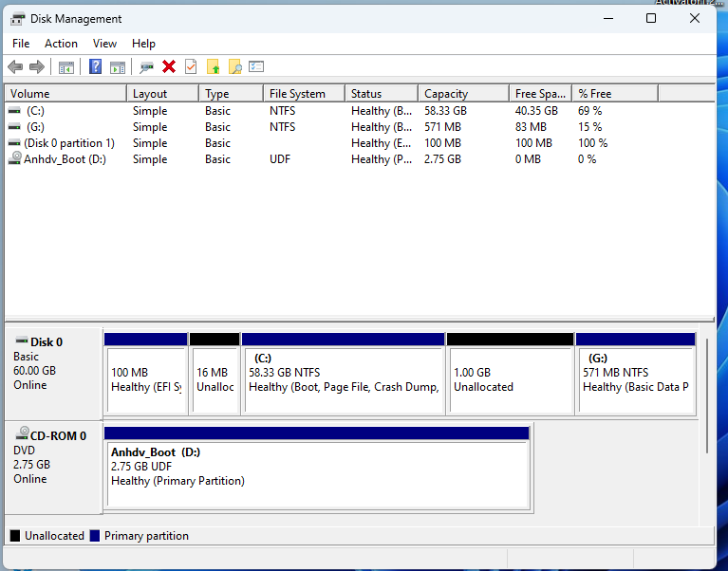Viewport: 728px width, 571px height.
Task: Open the File menu
Action: click(x=21, y=44)
